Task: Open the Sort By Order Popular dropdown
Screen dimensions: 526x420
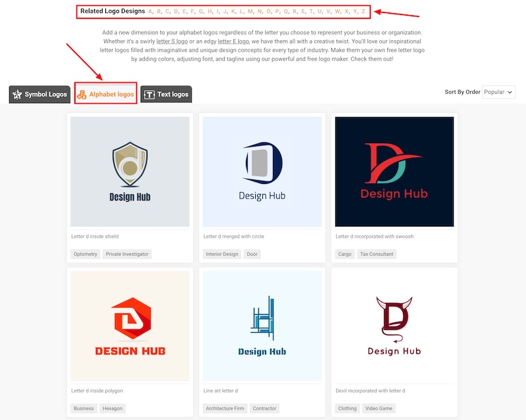Action: coord(498,92)
